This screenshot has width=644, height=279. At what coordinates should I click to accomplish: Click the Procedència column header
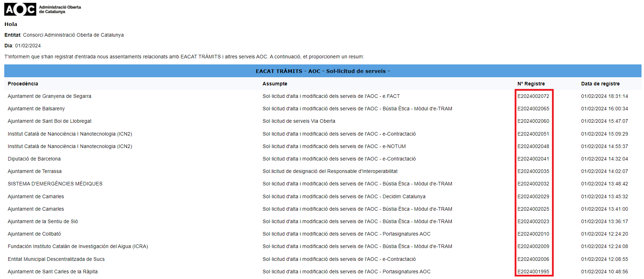23,84
